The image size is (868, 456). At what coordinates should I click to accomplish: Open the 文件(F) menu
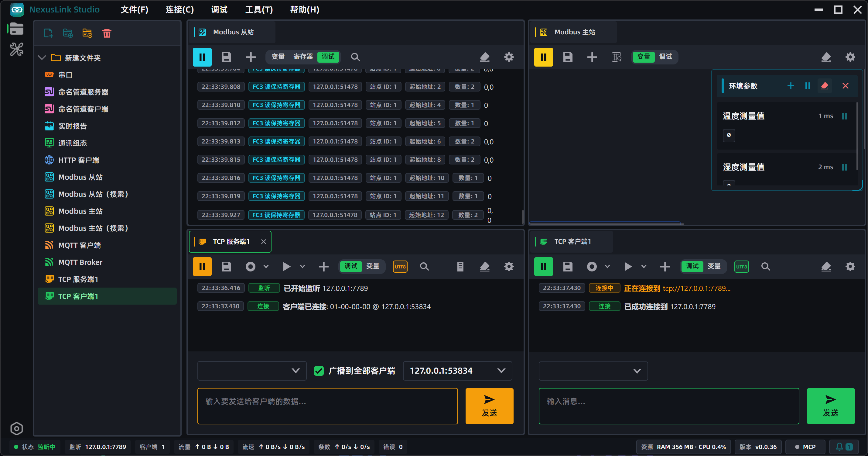pyautogui.click(x=135, y=9)
